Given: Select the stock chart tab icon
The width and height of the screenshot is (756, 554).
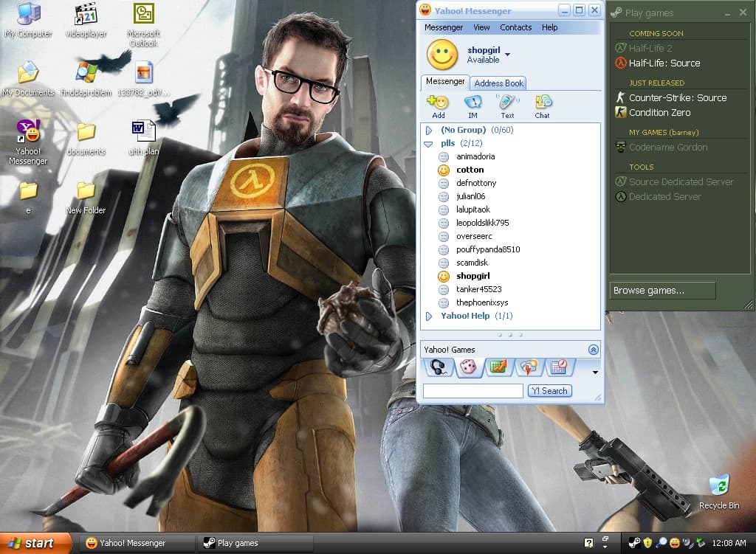Looking at the screenshot, I should [498, 367].
